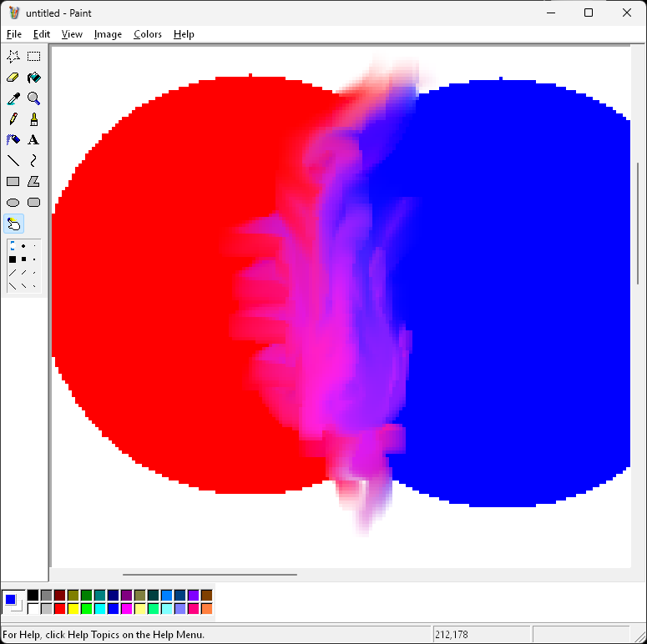Image resolution: width=647 pixels, height=644 pixels.
Task: Select the Brush tool
Action: point(34,119)
